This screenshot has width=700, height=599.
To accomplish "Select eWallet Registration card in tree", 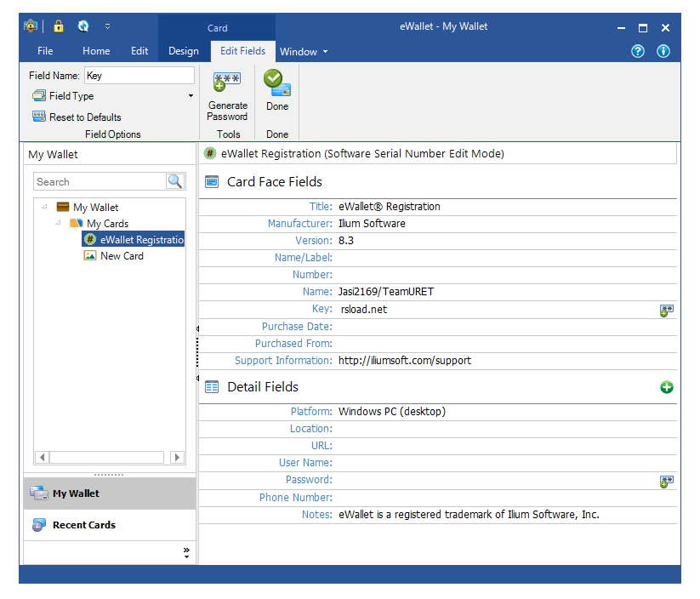I will coord(134,239).
